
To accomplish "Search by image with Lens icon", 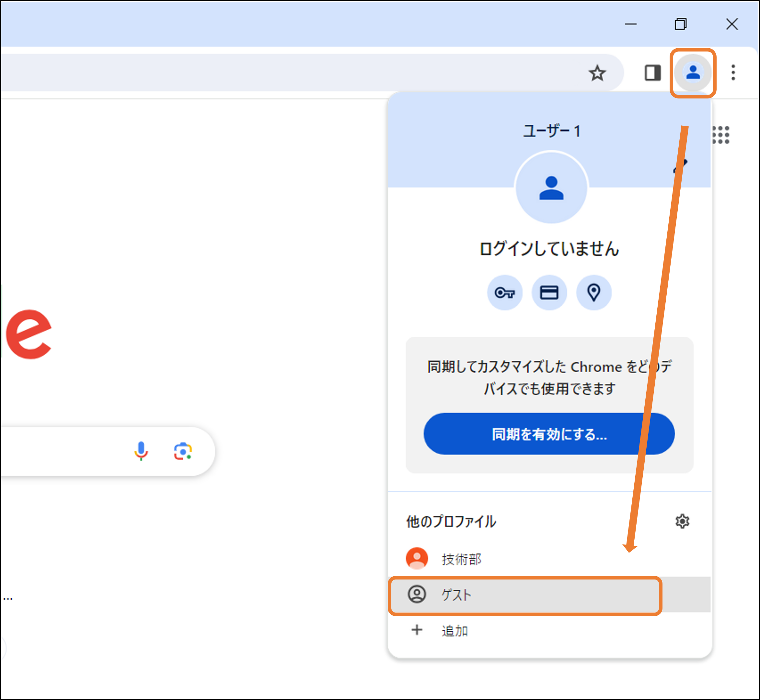I will [183, 451].
